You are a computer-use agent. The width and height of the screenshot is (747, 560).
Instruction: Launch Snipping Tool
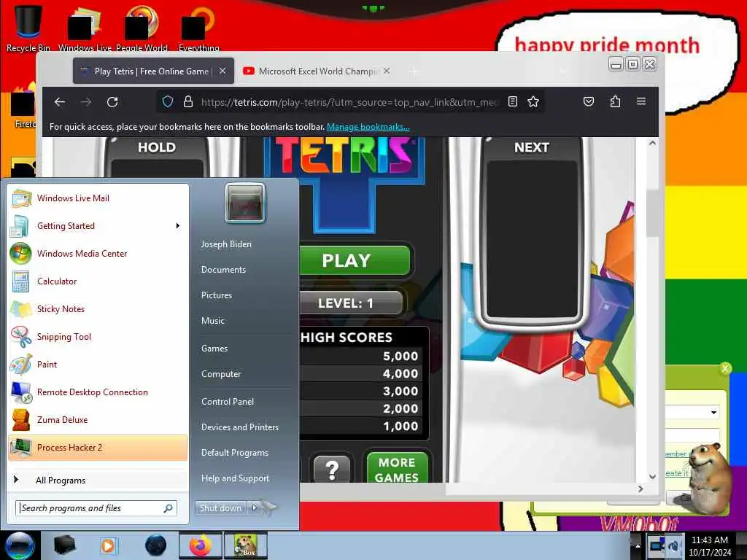point(98,337)
